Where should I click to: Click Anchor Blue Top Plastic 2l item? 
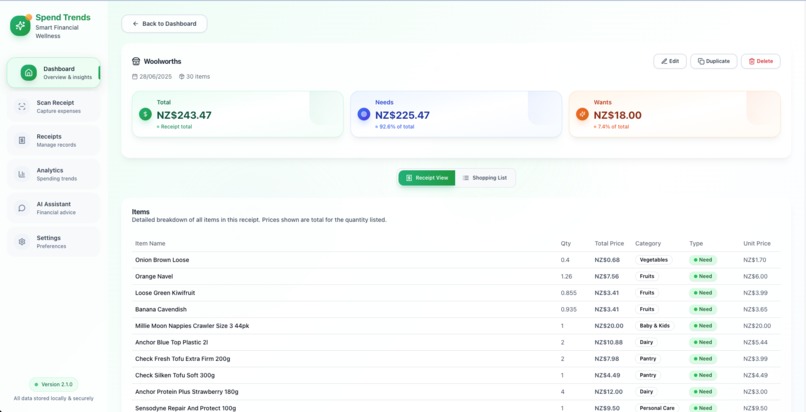pos(171,342)
